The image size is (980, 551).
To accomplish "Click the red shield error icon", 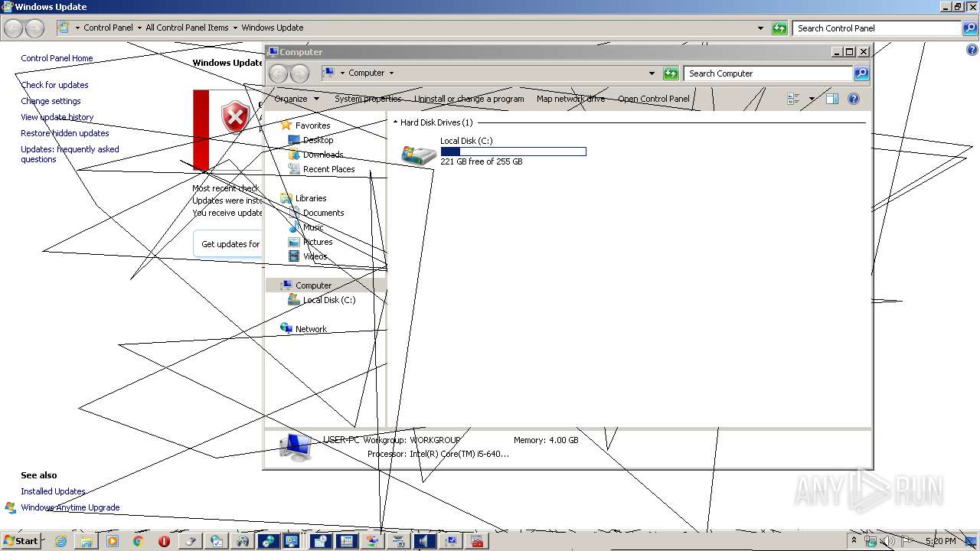I will 235,117.
